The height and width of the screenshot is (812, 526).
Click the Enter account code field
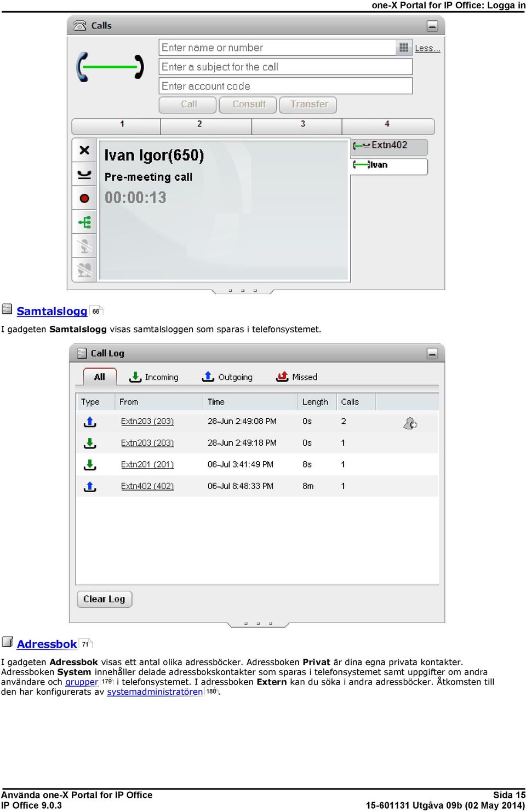[x=285, y=86]
